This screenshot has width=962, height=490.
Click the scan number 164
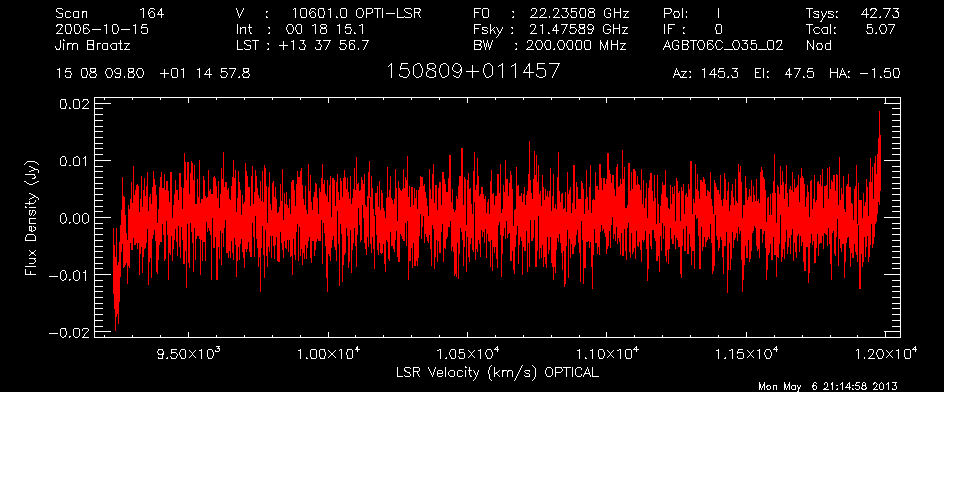(151, 13)
